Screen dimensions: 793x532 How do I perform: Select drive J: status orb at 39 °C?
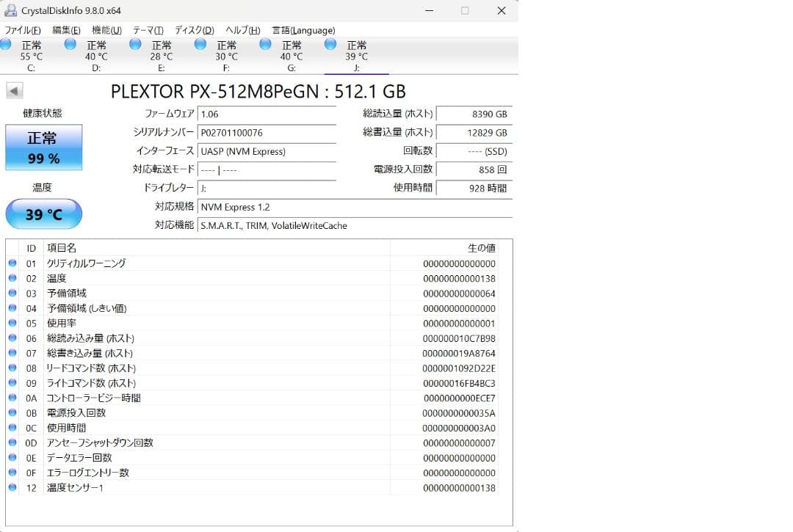330,45
